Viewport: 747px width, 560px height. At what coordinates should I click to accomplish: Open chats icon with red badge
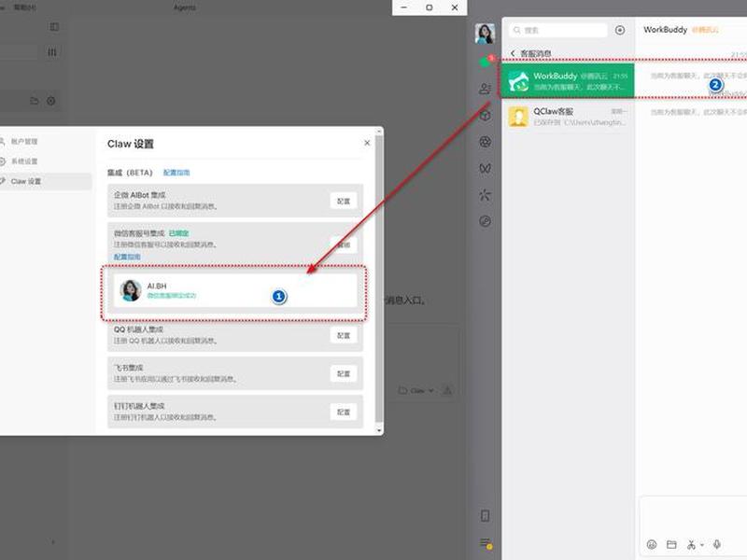point(486,62)
